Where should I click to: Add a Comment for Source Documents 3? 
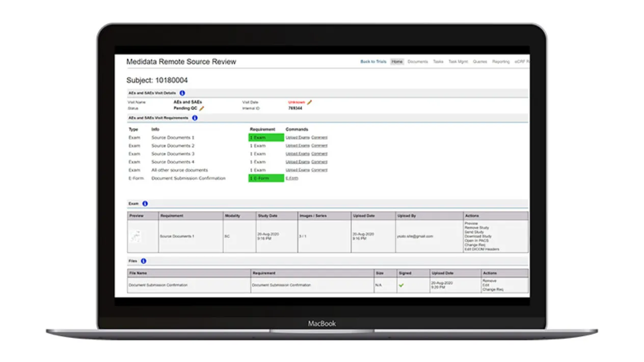coord(319,153)
